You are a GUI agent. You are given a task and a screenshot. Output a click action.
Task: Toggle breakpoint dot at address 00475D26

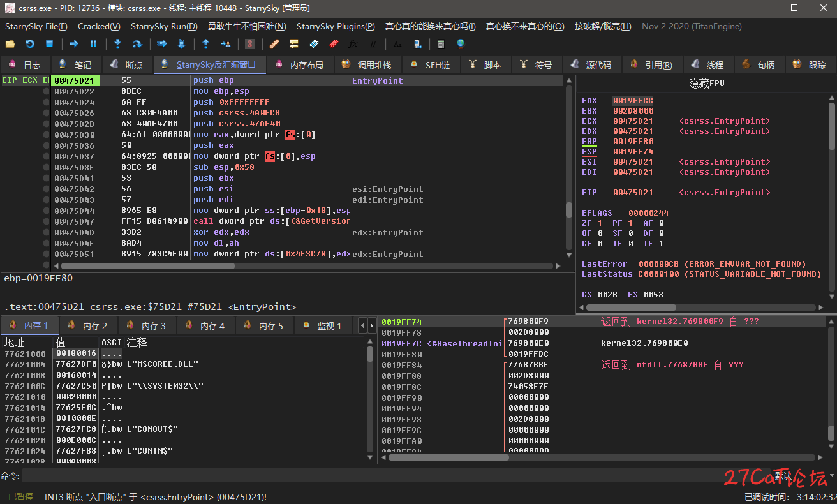point(46,114)
